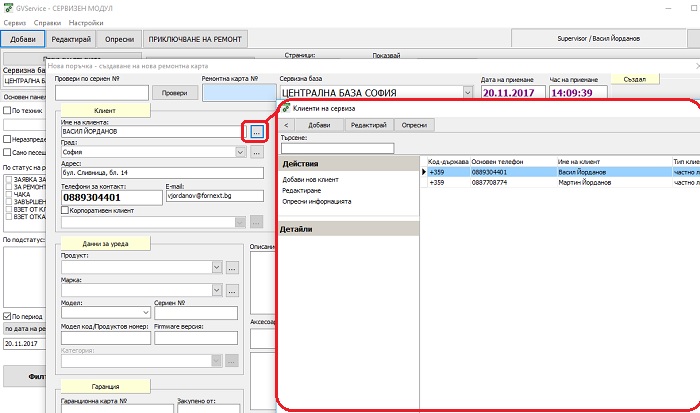Open client browse button next to client name
The width and height of the screenshot is (700, 413).
tap(256, 132)
